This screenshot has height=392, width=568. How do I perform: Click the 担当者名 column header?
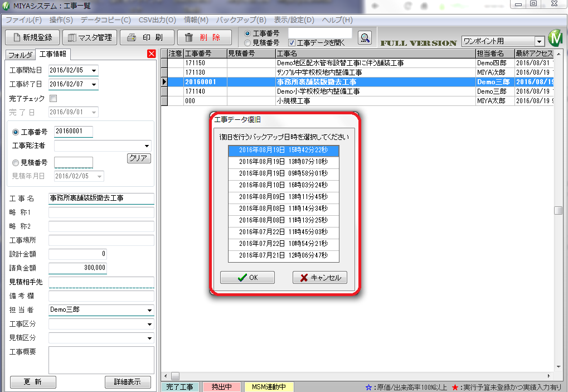tap(495, 54)
